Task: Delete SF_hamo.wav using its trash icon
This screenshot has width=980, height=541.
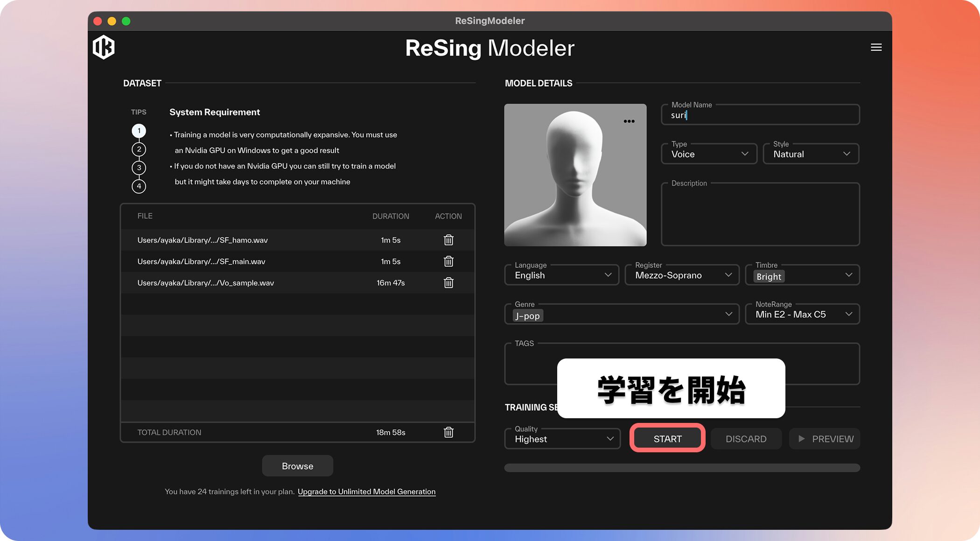Action: tap(448, 239)
